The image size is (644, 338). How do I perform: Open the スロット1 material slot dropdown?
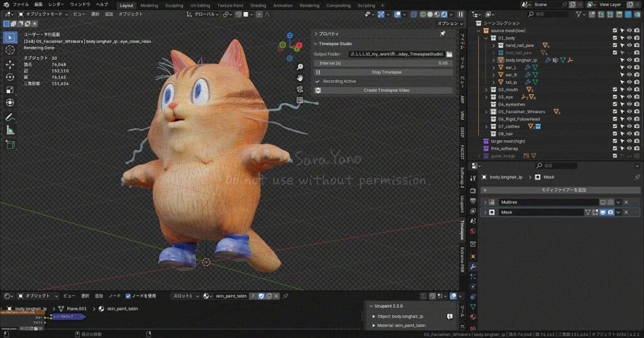(186, 296)
